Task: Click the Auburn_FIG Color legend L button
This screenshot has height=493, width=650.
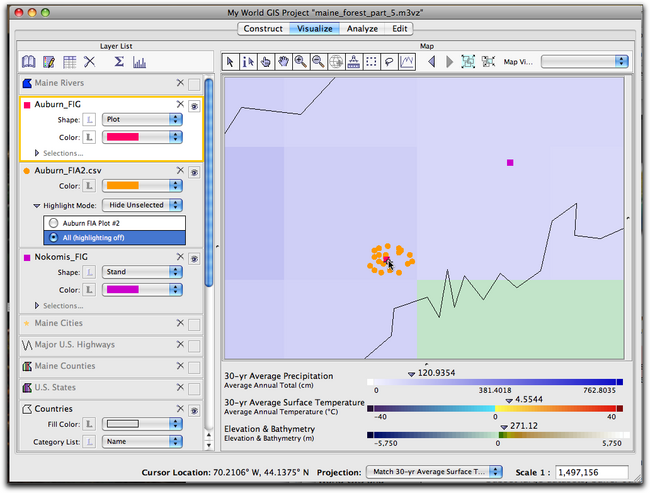Action: (89, 137)
